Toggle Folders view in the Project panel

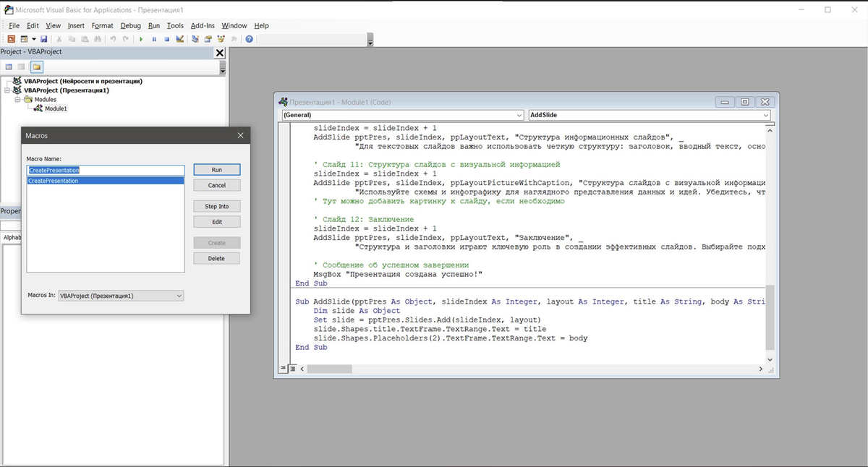tap(35, 67)
